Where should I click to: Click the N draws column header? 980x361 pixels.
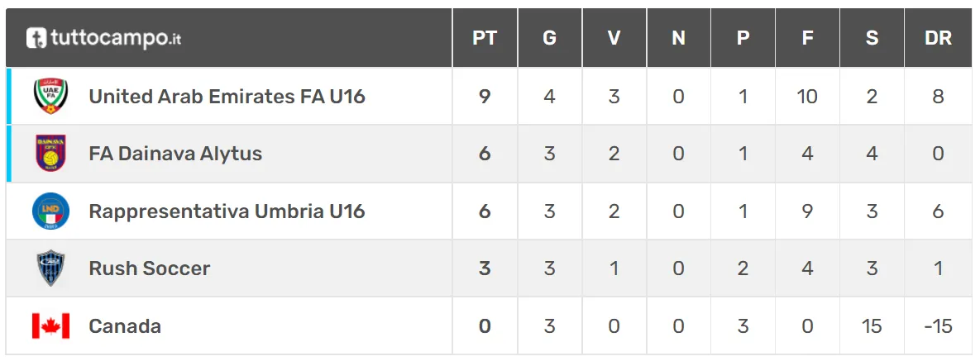(678, 38)
